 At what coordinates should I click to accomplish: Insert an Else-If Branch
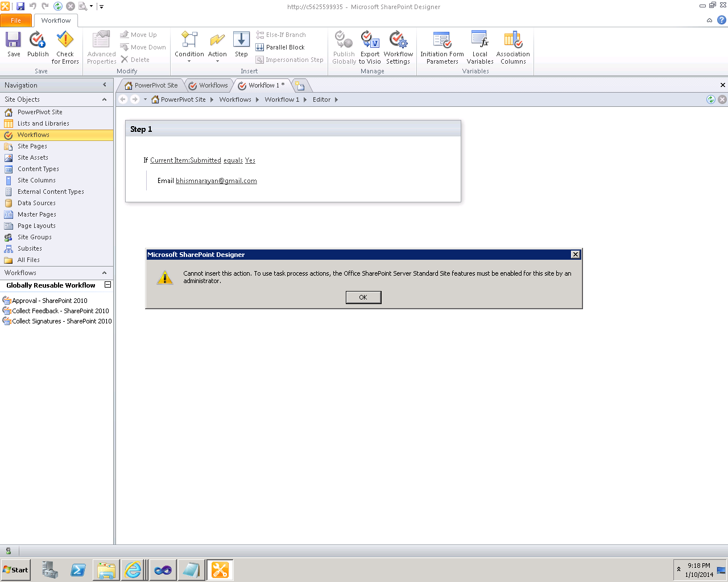tap(281, 35)
